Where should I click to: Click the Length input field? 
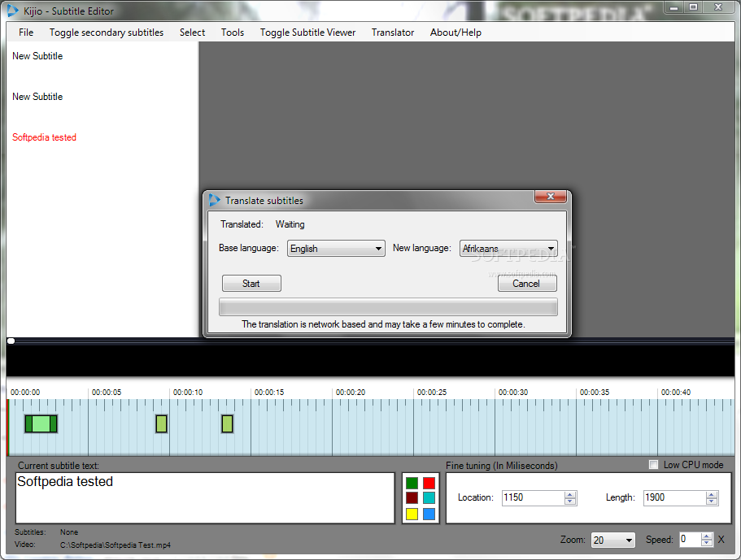[675, 497]
